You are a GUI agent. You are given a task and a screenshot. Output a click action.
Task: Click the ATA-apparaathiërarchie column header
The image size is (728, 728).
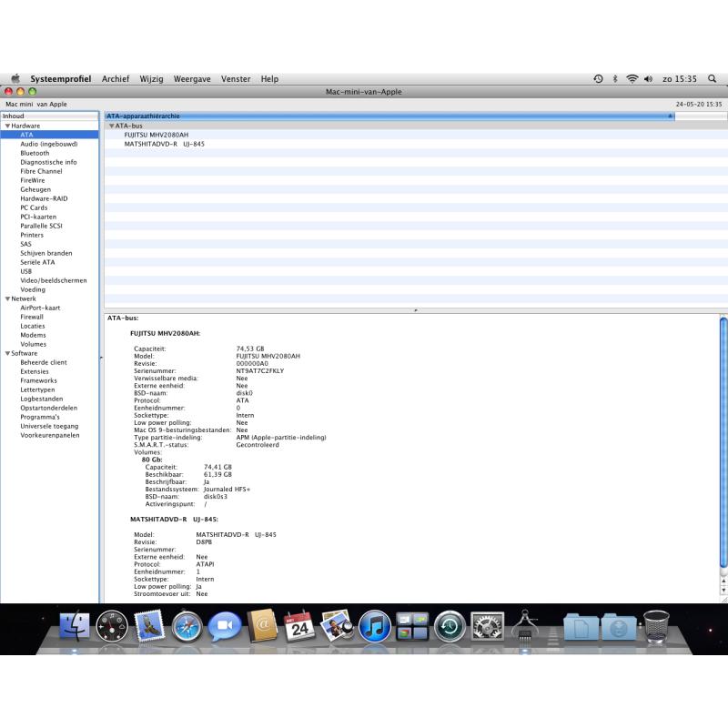[x=389, y=116]
